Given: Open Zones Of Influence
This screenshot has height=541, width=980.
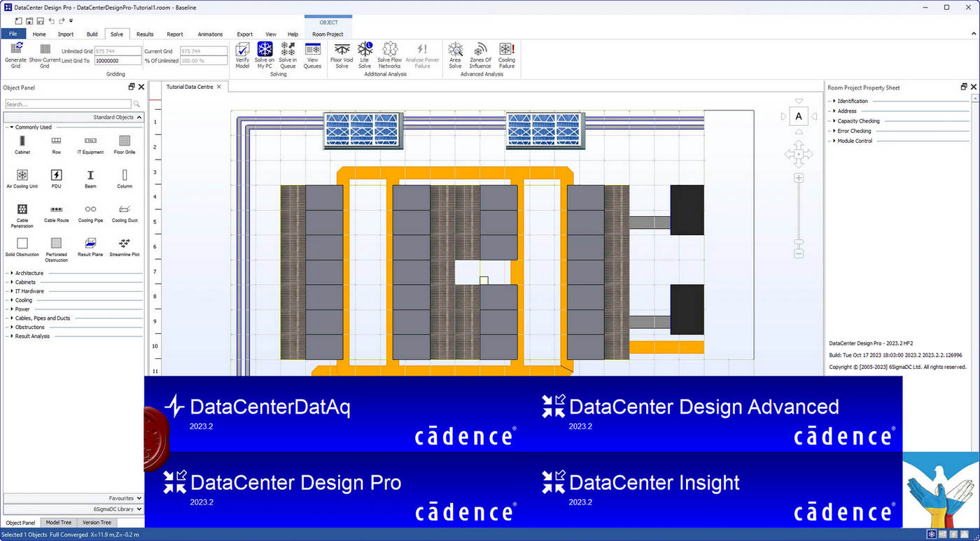Looking at the screenshot, I should tap(480, 55).
